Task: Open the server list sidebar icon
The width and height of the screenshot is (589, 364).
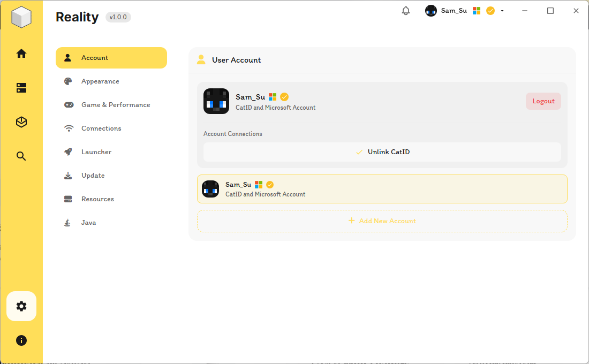Action: (21, 88)
